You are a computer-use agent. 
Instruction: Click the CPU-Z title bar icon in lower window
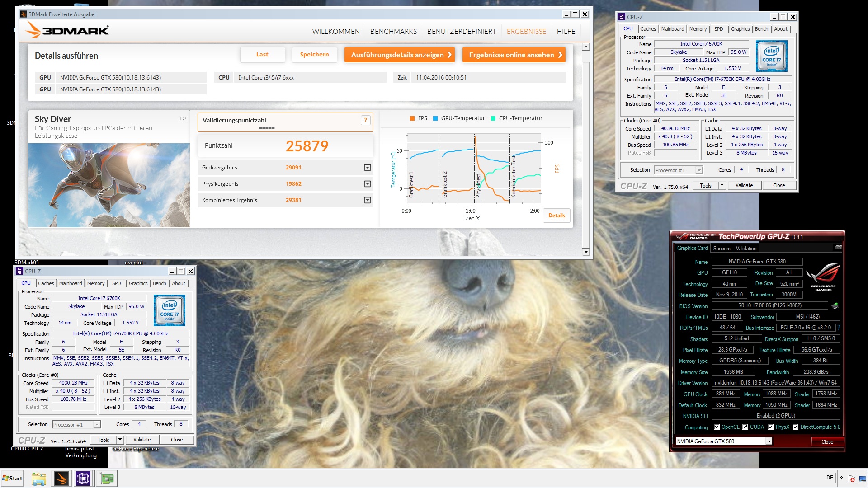coord(19,271)
